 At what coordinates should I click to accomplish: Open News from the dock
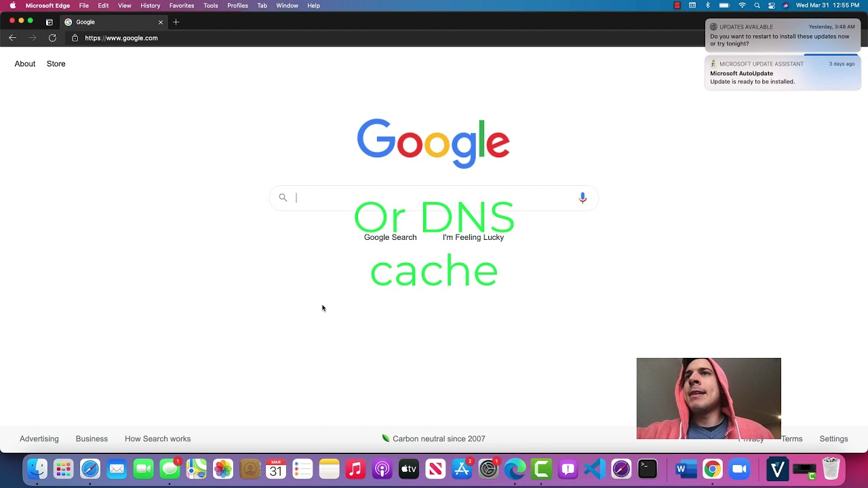[435, 468]
